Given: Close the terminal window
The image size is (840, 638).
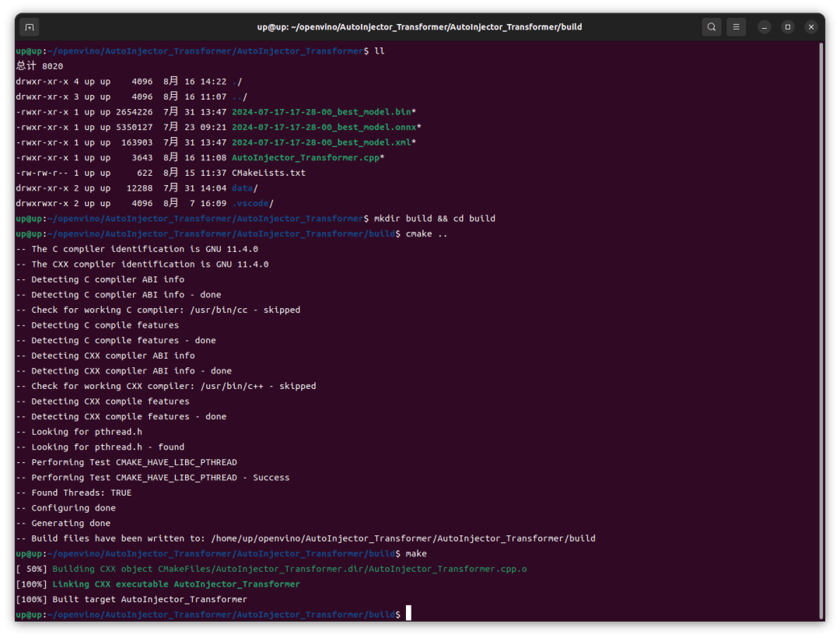Looking at the screenshot, I should coord(811,26).
